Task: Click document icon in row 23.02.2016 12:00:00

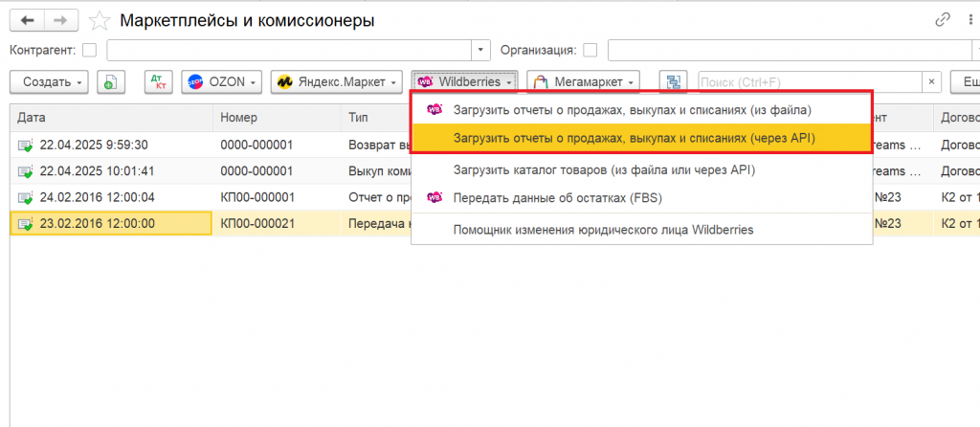Action: pyautogui.click(x=25, y=224)
